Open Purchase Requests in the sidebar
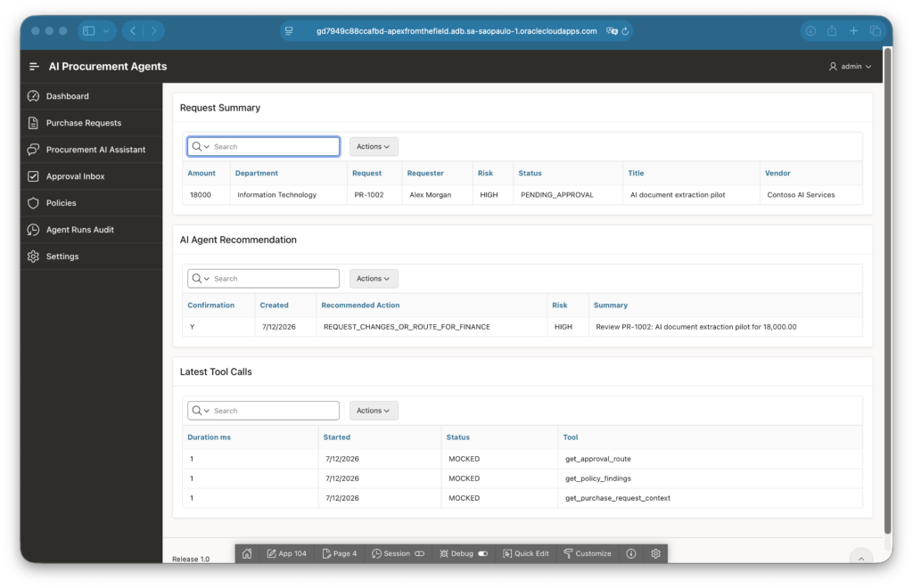Screen dimensions: 913x588 tap(92, 123)
